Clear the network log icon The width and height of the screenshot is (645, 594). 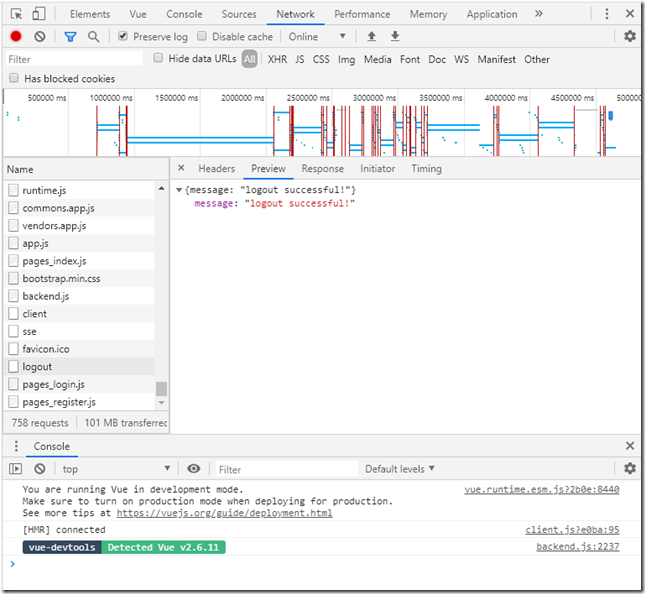[x=40, y=37]
